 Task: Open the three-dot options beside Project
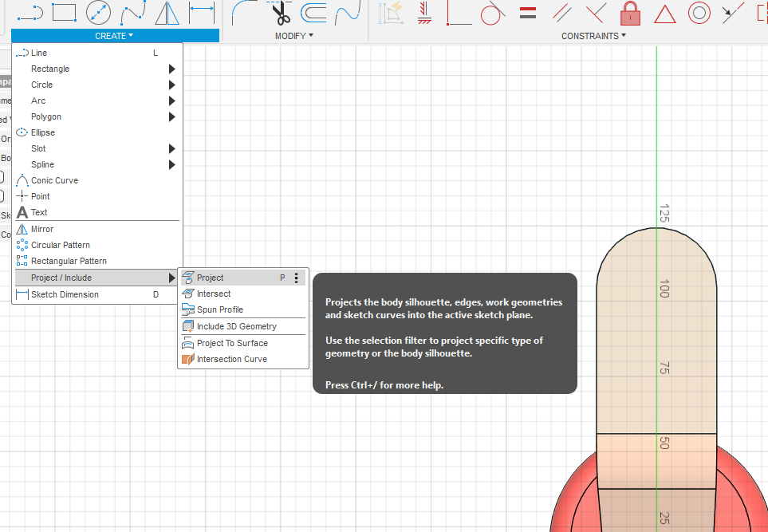click(x=296, y=278)
